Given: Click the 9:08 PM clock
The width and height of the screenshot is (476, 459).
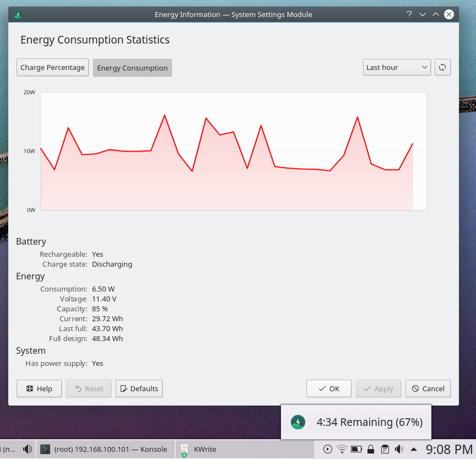Looking at the screenshot, I should click(x=448, y=450).
